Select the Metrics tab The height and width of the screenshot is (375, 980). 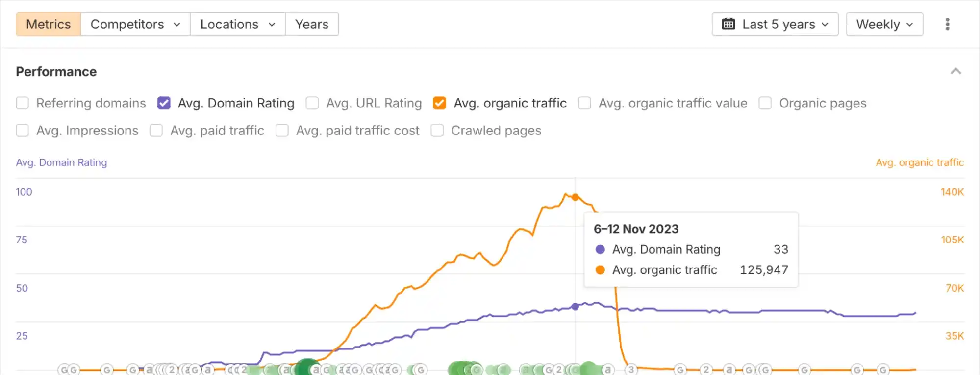click(49, 24)
